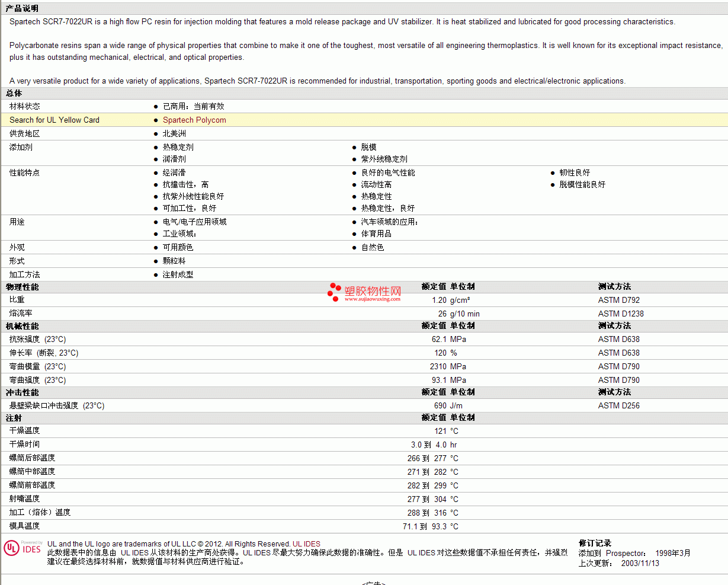Click the 冲击性能 section header

point(22,392)
